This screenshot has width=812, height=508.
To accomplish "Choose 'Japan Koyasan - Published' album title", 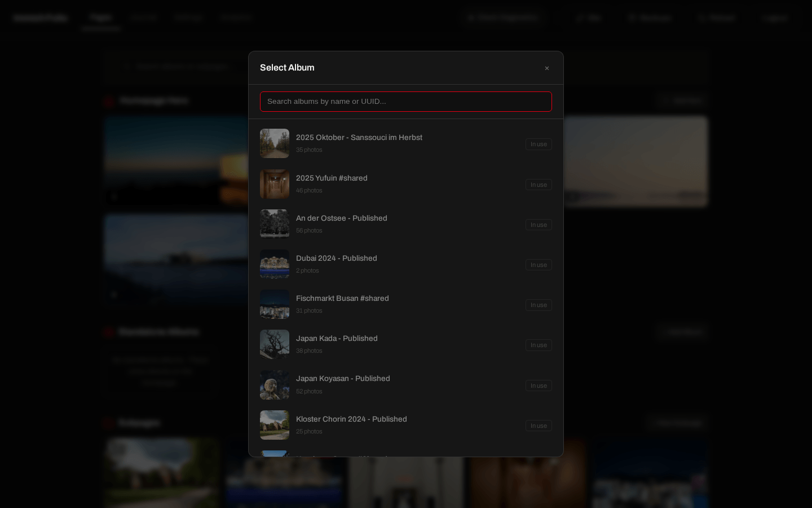I will pyautogui.click(x=343, y=379).
